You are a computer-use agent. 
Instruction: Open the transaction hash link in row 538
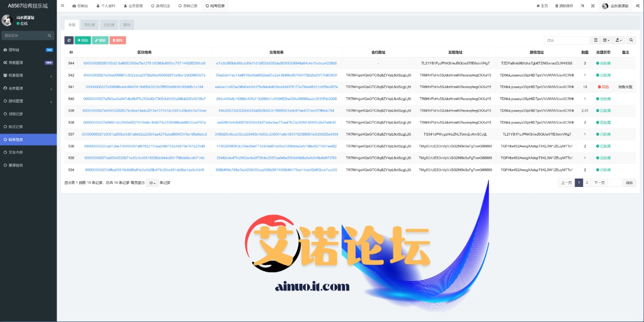click(277, 123)
